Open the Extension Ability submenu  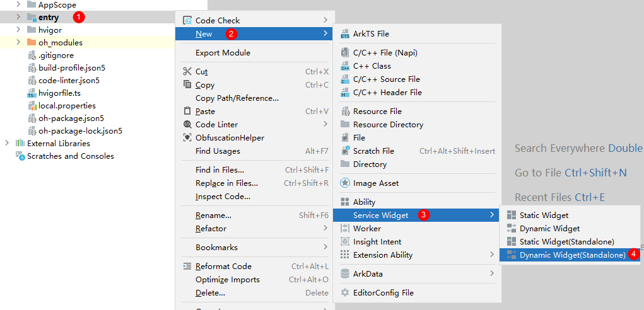tap(382, 255)
